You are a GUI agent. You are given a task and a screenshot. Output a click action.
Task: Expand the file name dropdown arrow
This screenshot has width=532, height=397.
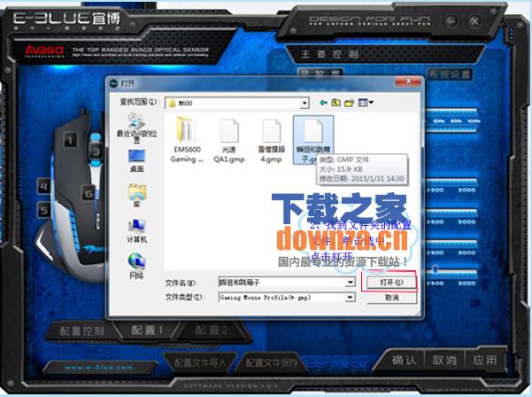coord(351,282)
